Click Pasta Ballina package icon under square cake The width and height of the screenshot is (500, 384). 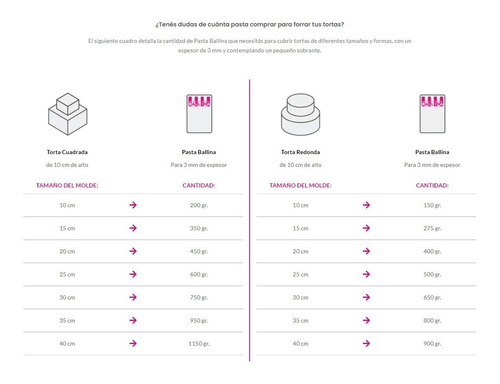point(199,114)
